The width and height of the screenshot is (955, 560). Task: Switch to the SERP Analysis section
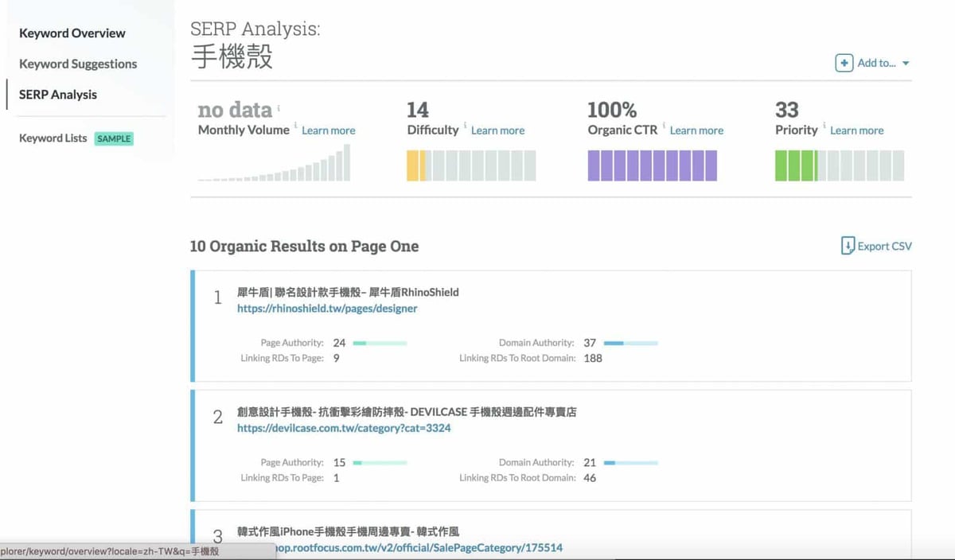click(x=57, y=94)
